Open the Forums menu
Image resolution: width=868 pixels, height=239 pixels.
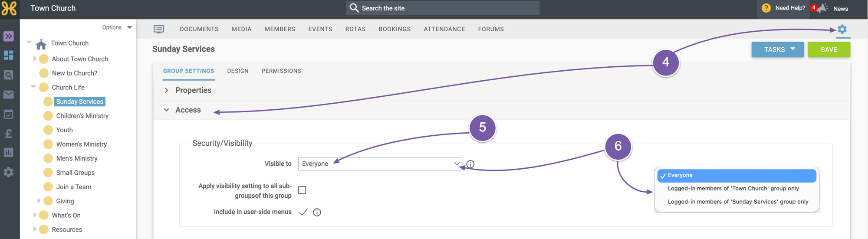click(x=491, y=29)
